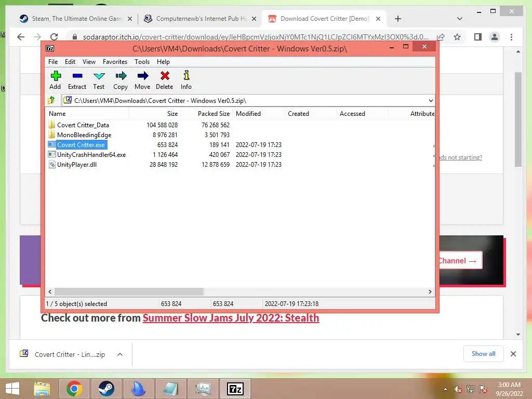532x399 pixels.
Task: Close the Chrome downloads bar
Action: [x=513, y=354]
